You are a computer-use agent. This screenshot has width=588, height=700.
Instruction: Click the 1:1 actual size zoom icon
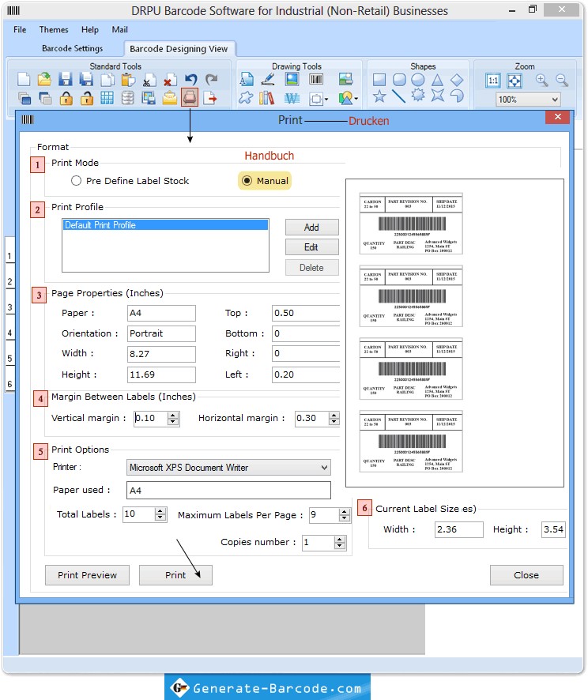[x=493, y=81]
